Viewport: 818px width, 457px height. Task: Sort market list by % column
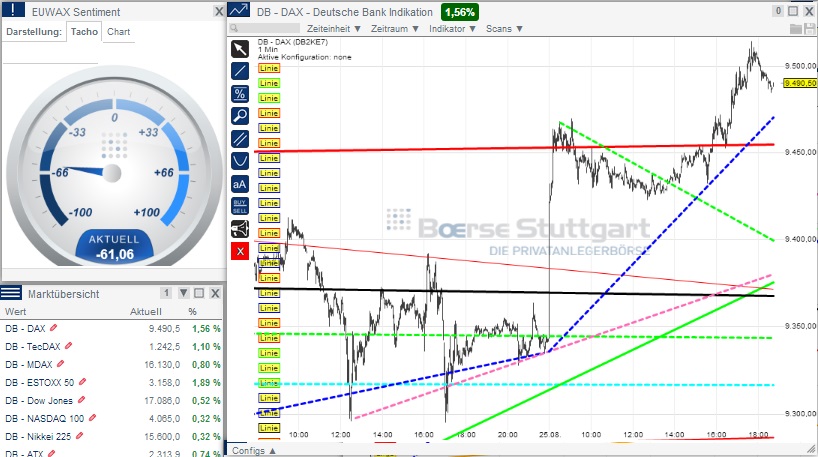[x=193, y=311]
